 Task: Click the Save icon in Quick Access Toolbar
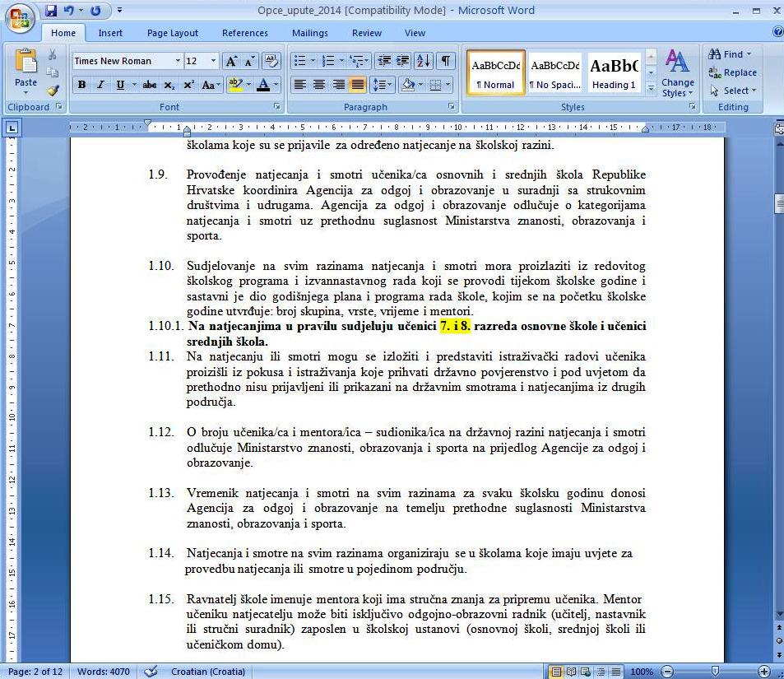tap(51, 11)
